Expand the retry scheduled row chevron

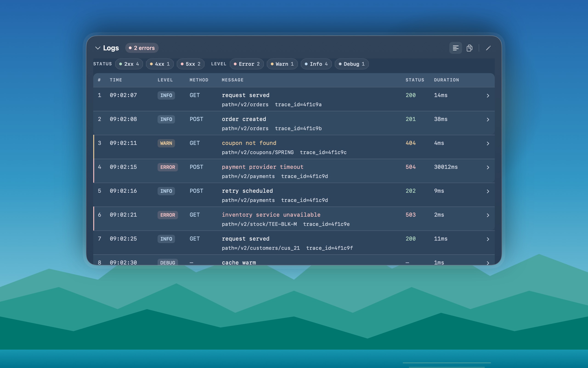point(488,191)
